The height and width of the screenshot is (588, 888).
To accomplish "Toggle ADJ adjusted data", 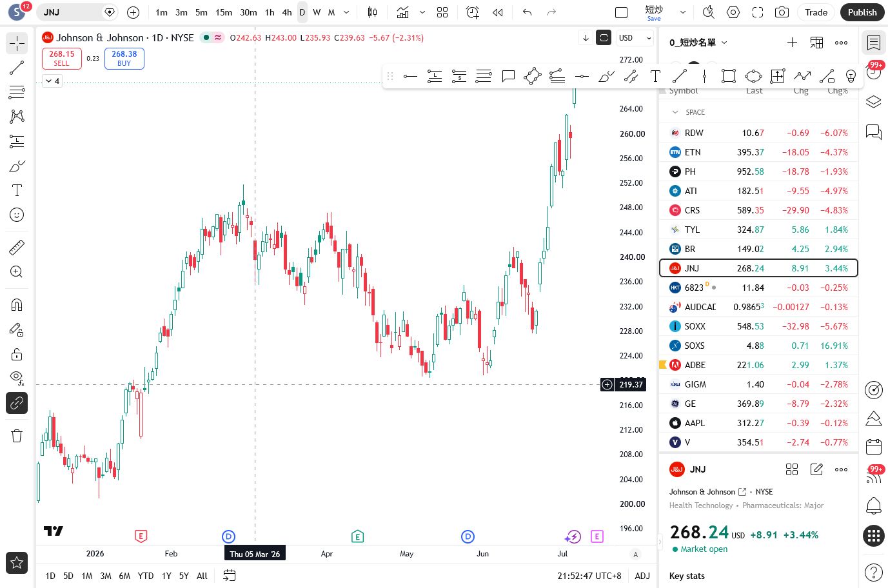I will tap(642, 576).
